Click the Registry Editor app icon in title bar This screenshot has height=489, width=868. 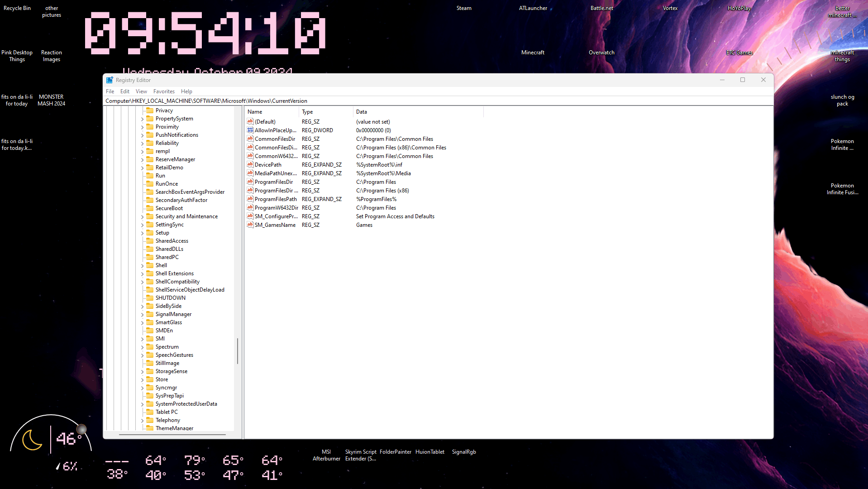point(110,80)
